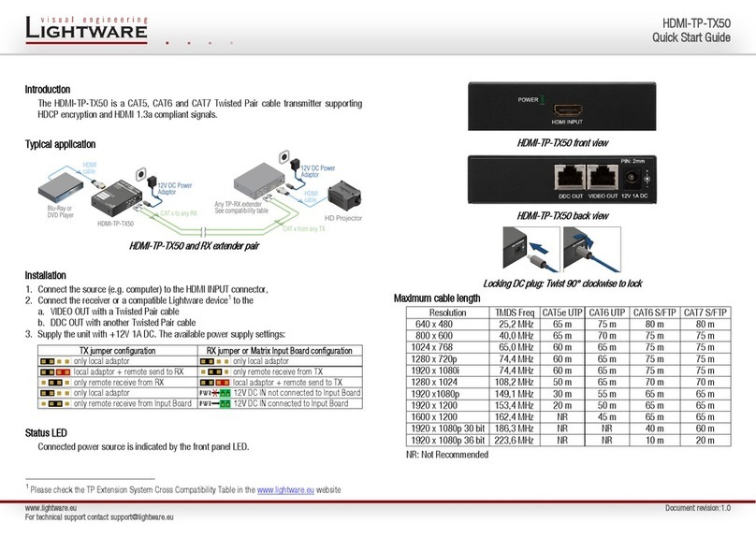
Task: Click the '25,2 MHz' frequency cell
Action: tap(516, 324)
